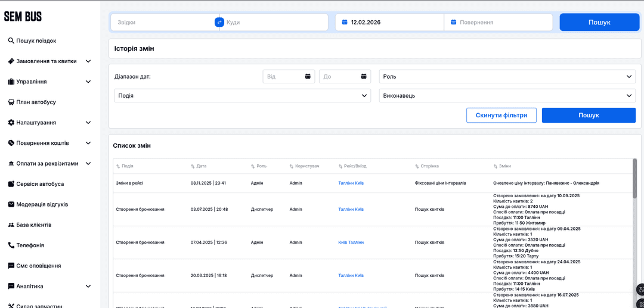644x308 pixels.
Task: Click the table's vertical scrollbar
Action: pos(634,179)
